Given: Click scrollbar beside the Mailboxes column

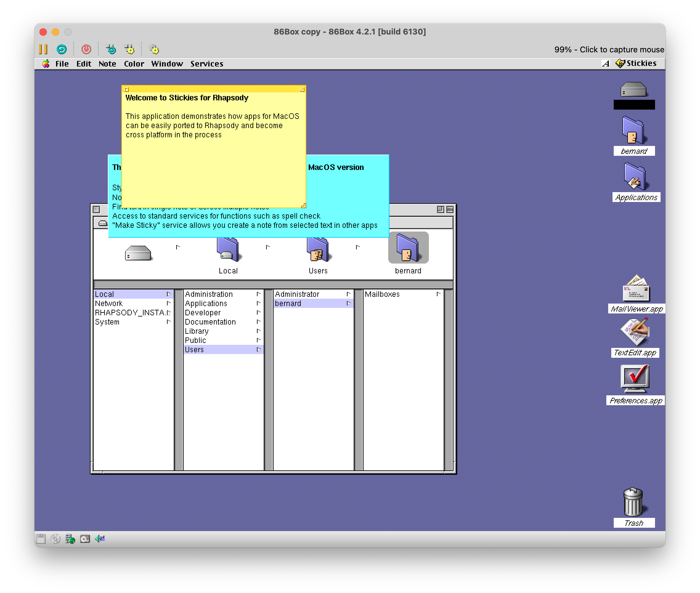Looking at the screenshot, I should pyautogui.click(x=448, y=380).
